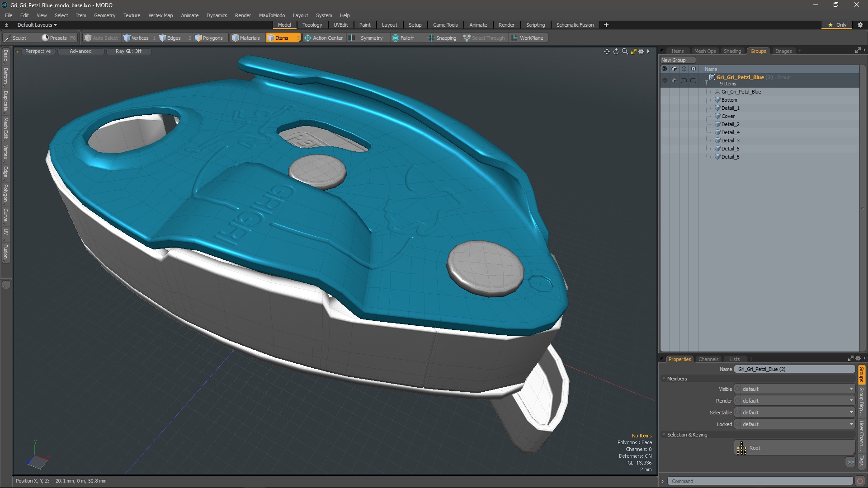Click the record button next to Command
Viewport: 868px width, 488px height.
click(x=860, y=481)
